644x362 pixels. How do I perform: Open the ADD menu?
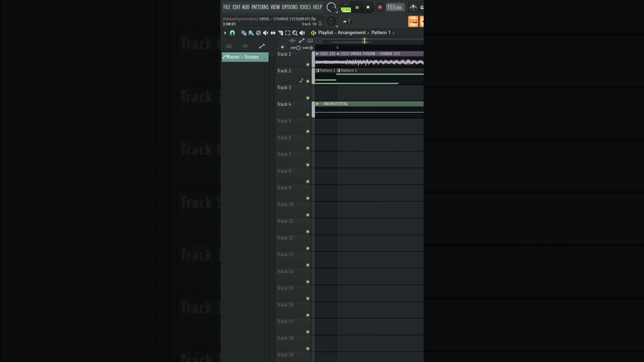coord(246,7)
